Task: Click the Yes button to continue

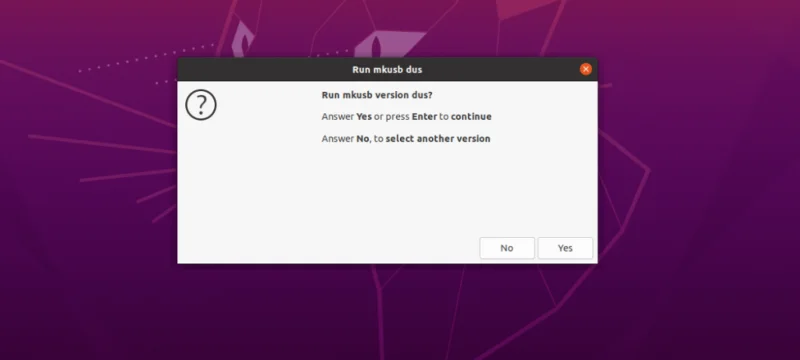Action: pos(565,248)
